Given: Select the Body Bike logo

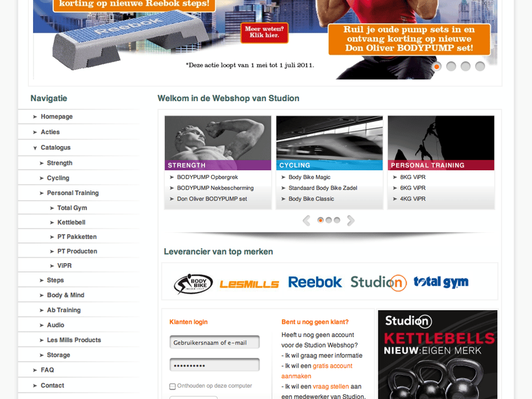Looking at the screenshot, I should pyautogui.click(x=192, y=283).
